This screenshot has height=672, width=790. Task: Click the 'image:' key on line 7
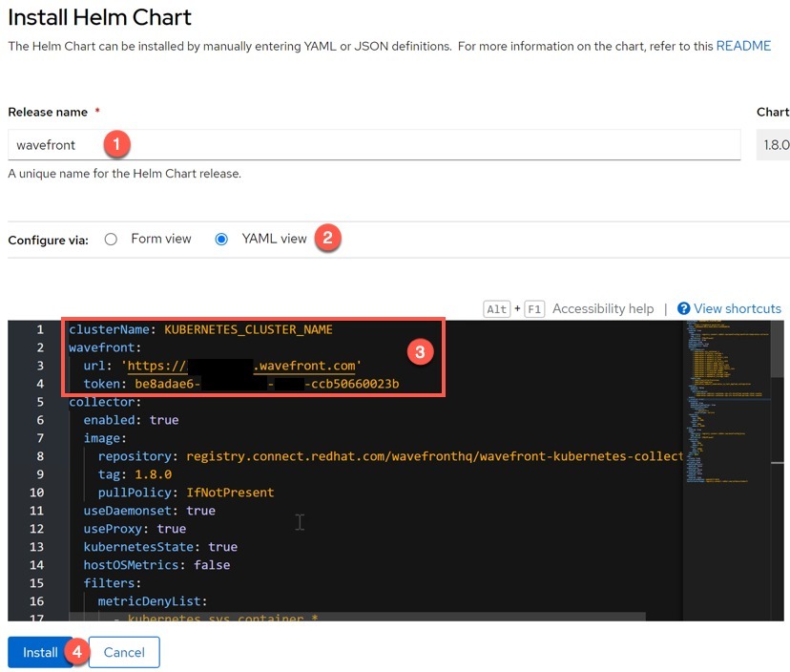coord(105,438)
